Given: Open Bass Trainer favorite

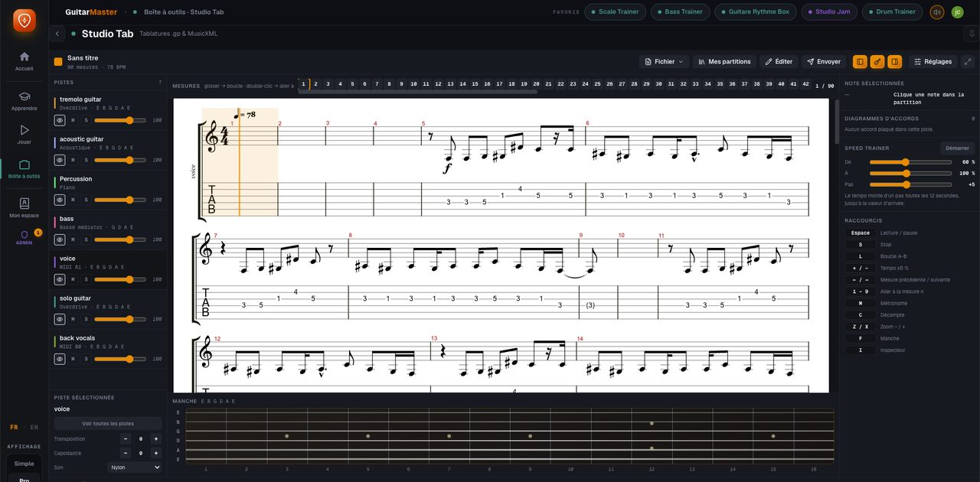Looking at the screenshot, I should tap(680, 11).
